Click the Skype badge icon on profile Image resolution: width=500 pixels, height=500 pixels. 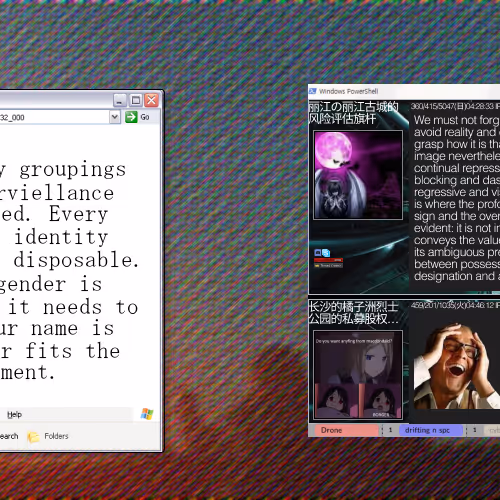[x=326, y=253]
